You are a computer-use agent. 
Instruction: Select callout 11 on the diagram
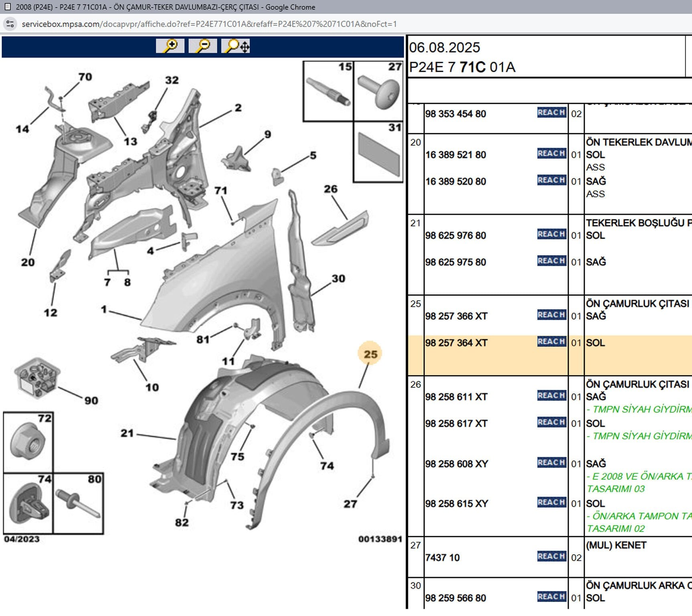coord(228,361)
